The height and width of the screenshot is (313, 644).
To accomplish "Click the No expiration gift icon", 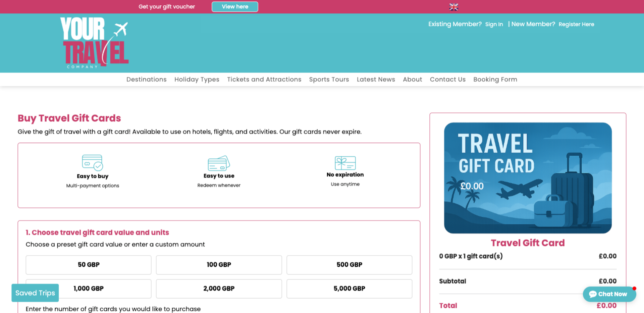I will 345,163.
